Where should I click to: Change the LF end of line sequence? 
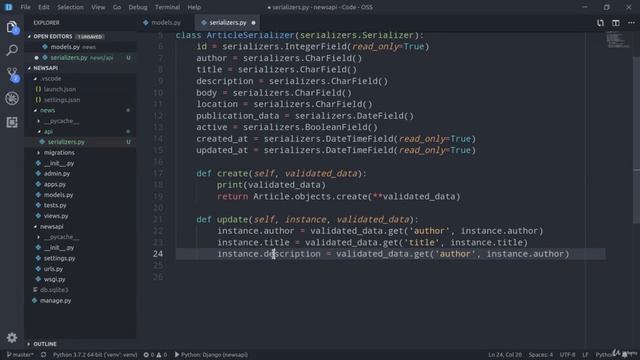[x=585, y=355]
